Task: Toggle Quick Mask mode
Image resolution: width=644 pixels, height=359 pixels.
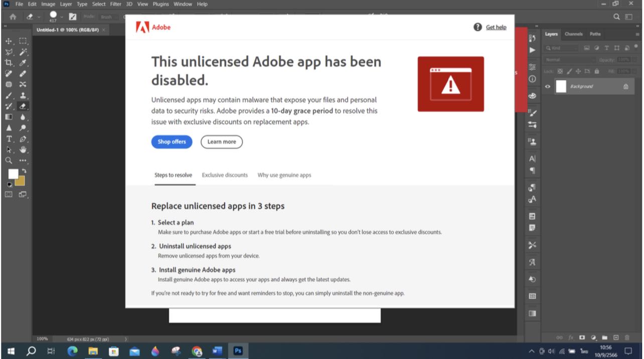Action: click(9, 195)
